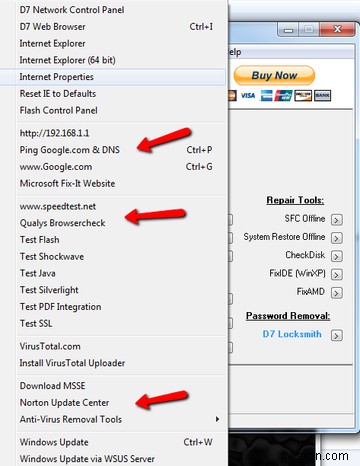
Task: Choose Download MSSE menu item
Action: [x=113, y=386]
